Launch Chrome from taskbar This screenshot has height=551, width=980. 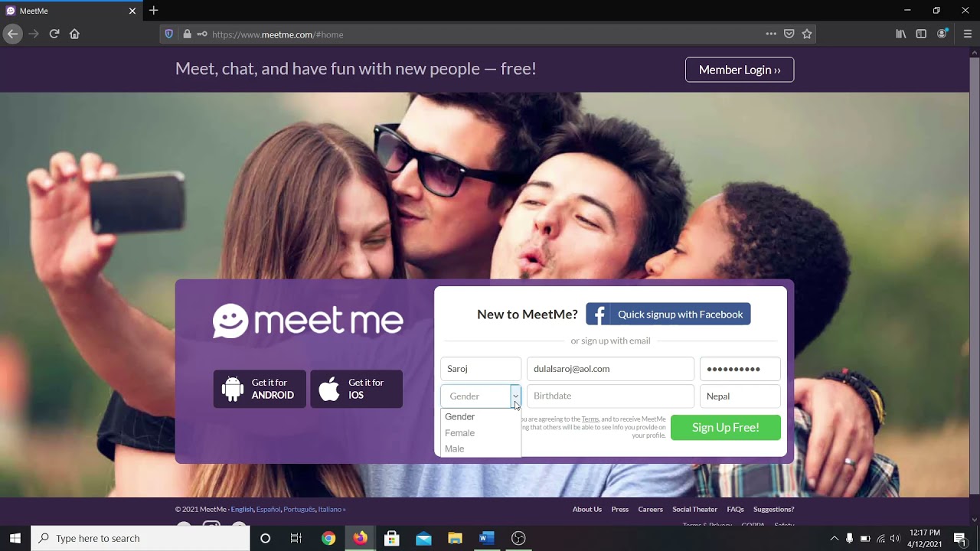tap(328, 538)
